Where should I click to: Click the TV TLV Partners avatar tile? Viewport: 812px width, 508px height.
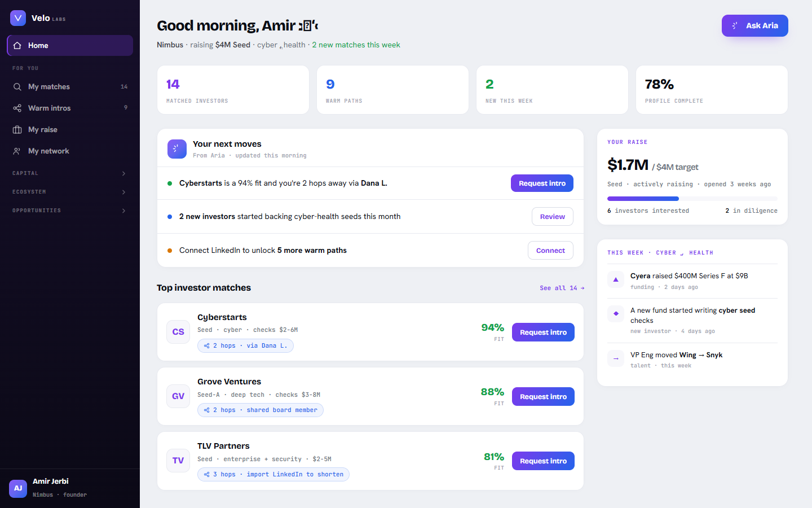point(178,461)
